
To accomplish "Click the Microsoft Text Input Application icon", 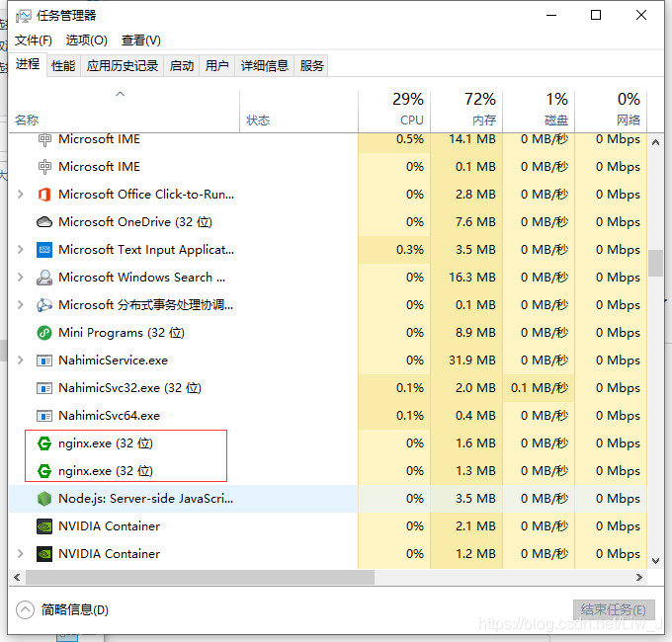I will coord(44,250).
